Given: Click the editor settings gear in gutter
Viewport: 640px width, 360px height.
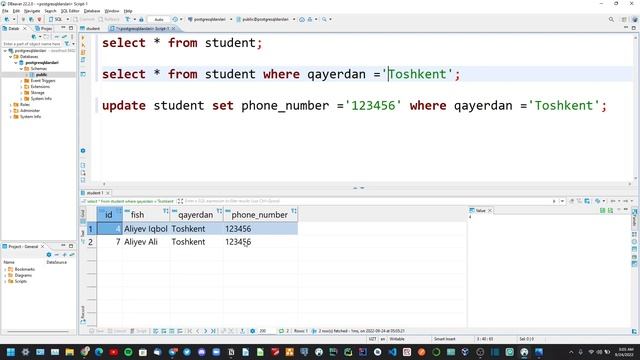Looking at the screenshot, I should click(x=83, y=151).
